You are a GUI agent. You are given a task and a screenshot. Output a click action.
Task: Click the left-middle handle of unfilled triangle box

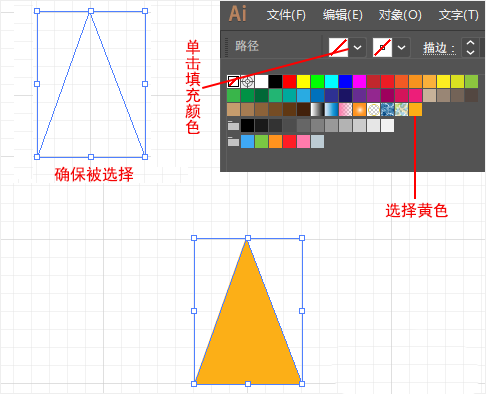point(37,84)
